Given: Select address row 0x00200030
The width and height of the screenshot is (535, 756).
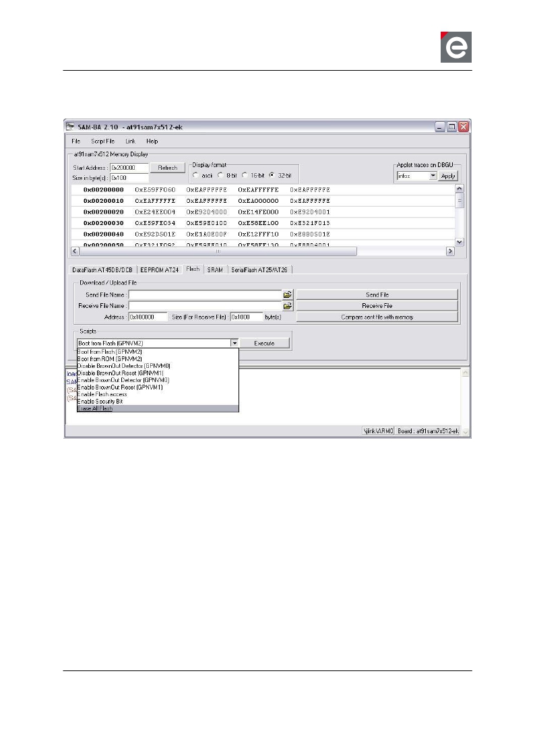Looking at the screenshot, I should (x=104, y=223).
